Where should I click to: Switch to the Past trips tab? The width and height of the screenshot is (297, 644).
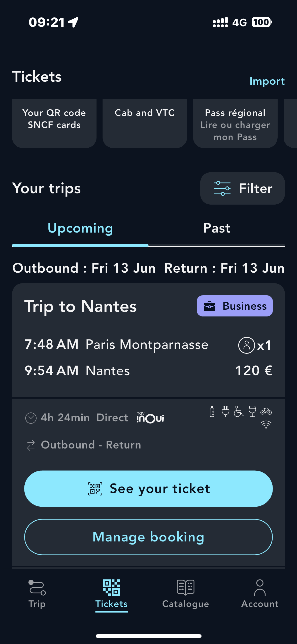click(217, 228)
